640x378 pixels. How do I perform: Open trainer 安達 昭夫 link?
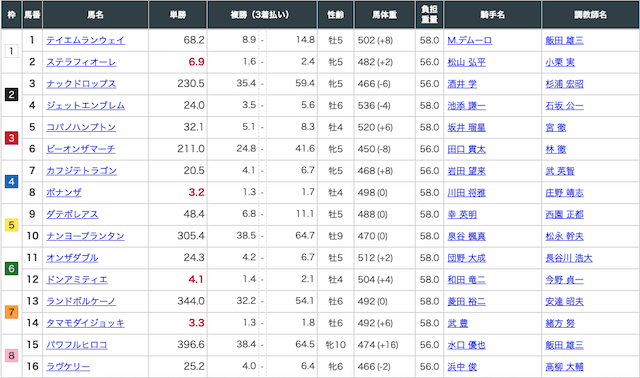point(564,302)
